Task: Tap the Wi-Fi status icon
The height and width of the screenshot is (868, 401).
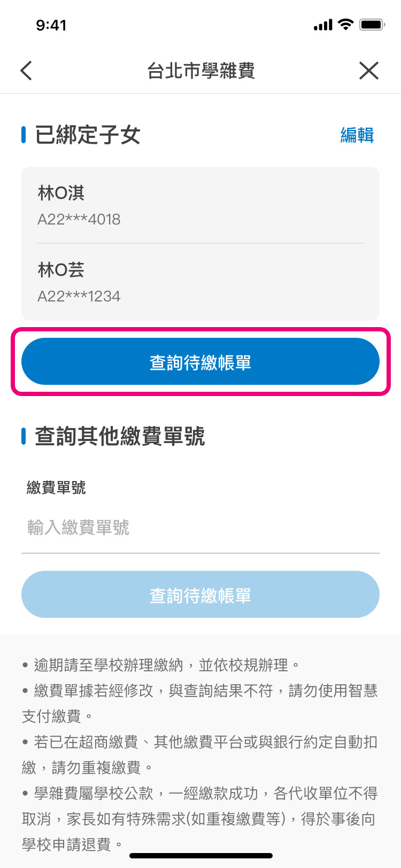Action: click(x=346, y=25)
